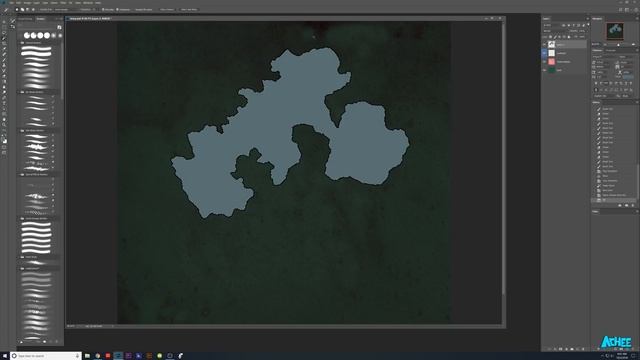Lock transparent pixels in the Layers panel
640x360 pixels.
[551, 36]
